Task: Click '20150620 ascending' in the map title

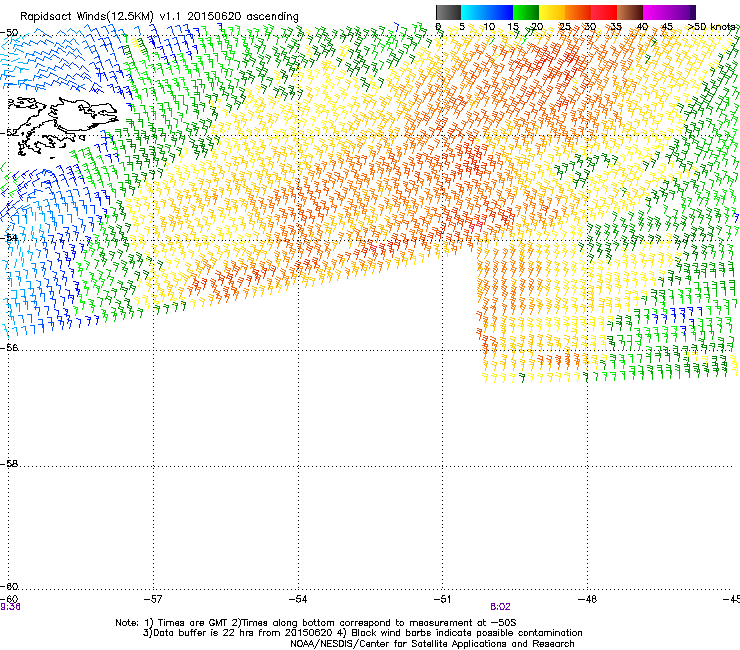Action: (x=243, y=17)
